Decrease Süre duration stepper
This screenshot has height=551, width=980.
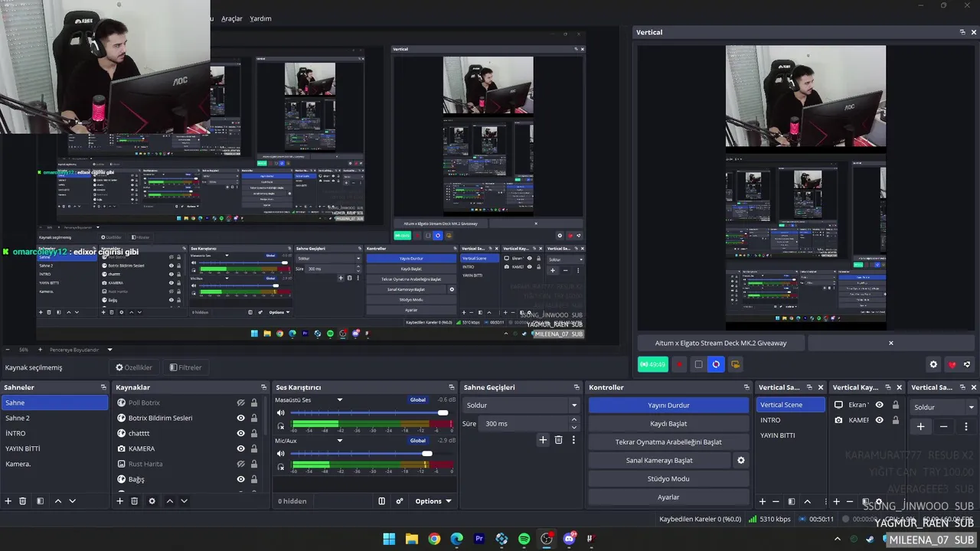click(x=574, y=427)
